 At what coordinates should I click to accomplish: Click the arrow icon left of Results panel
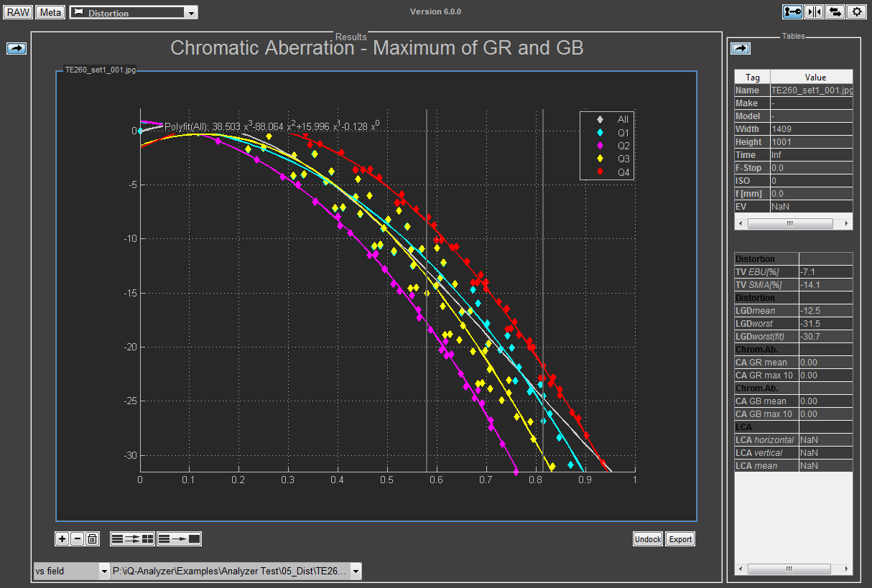coord(17,48)
